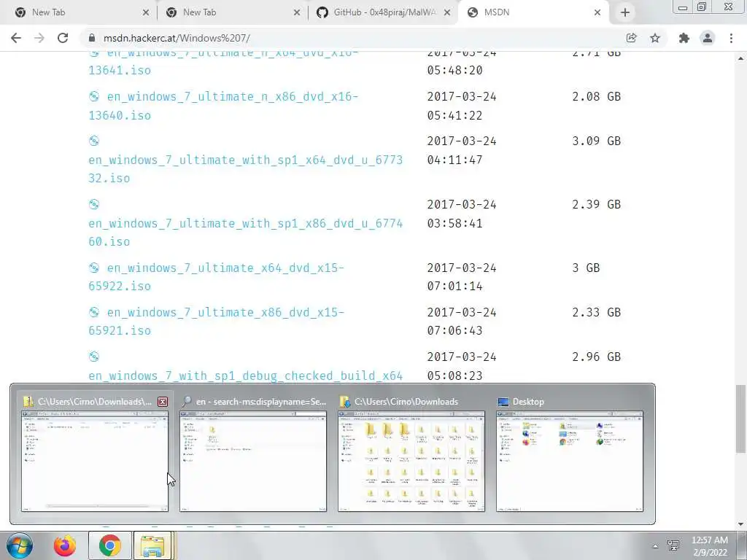Click disc icon above debug_checked_build link
The image size is (747, 560).
point(94,357)
